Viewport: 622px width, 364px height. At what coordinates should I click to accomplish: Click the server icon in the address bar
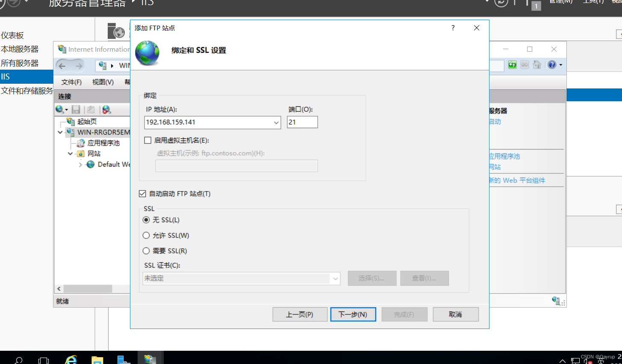[103, 65]
